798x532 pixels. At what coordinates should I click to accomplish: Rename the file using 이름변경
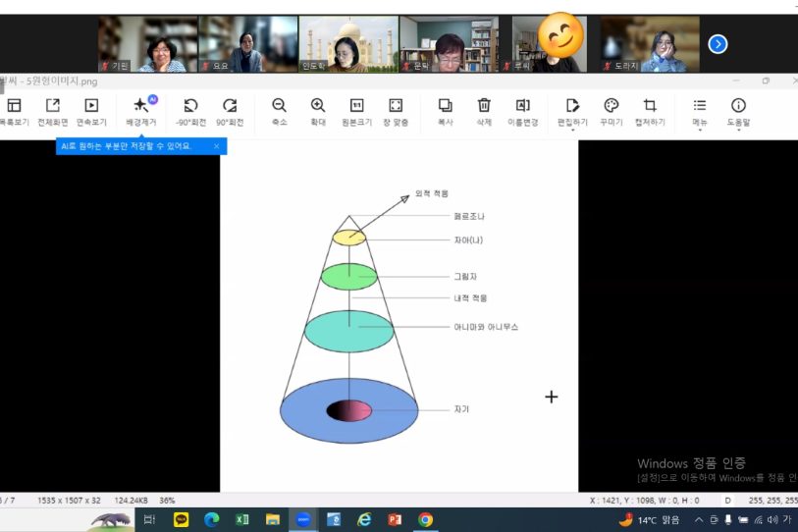click(x=523, y=106)
